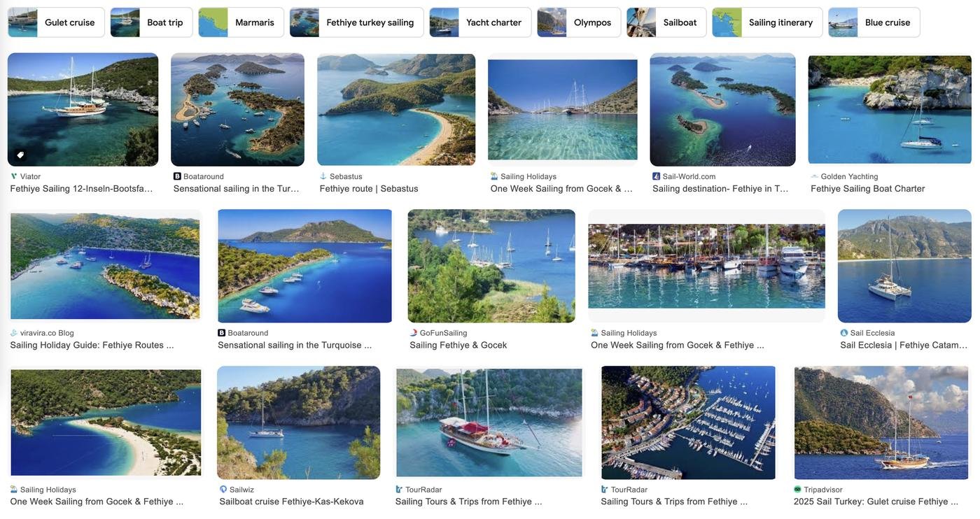
Task: Click the Sebastus anchor favicon
Action: point(323,176)
